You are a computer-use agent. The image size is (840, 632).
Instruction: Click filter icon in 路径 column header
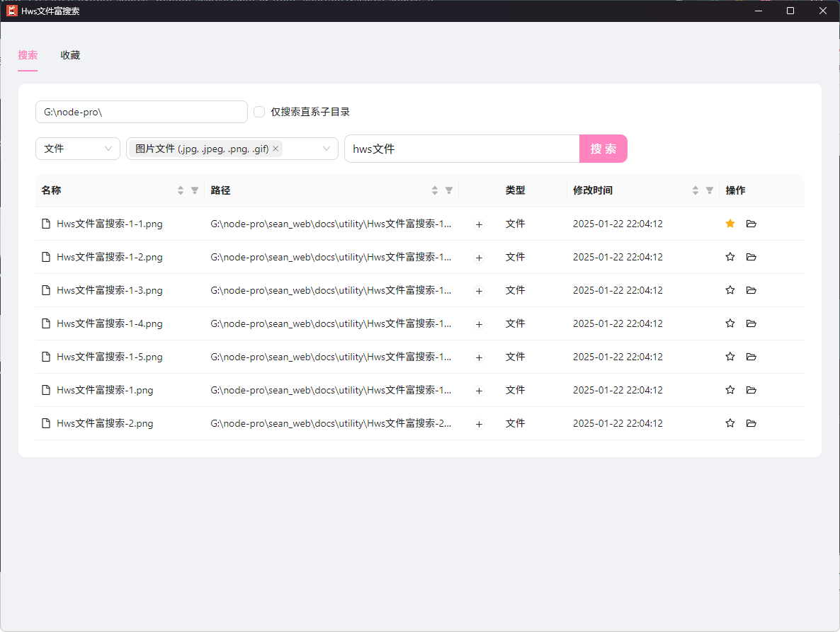tap(449, 190)
